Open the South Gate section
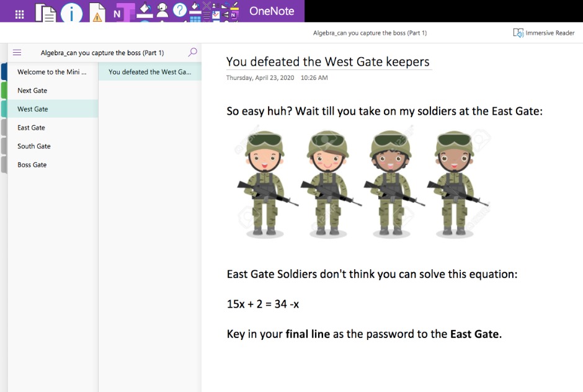The width and height of the screenshot is (583, 392). point(34,146)
